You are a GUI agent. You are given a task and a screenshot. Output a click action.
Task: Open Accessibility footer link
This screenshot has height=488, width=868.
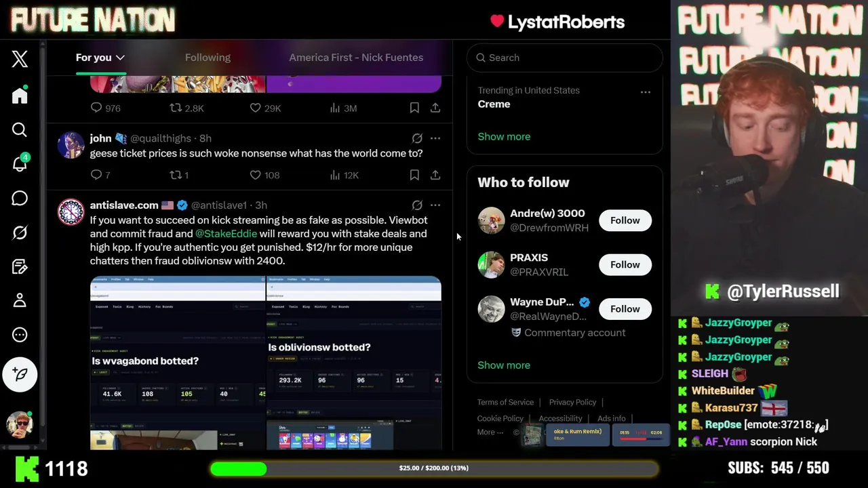click(560, 418)
